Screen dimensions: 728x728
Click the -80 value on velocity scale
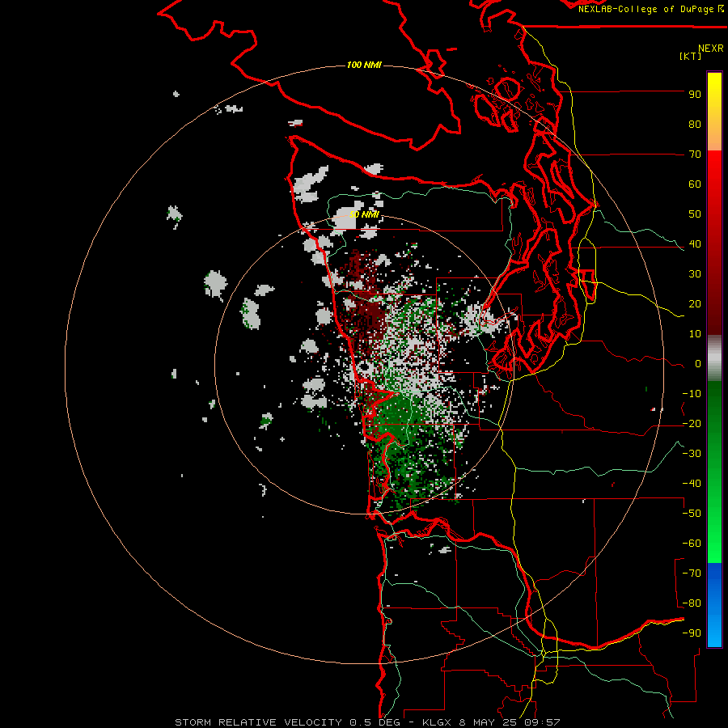click(x=692, y=603)
